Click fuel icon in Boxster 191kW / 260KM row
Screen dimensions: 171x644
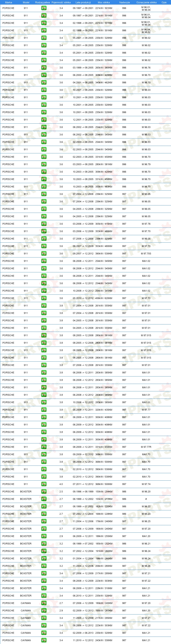click(x=44, y=551)
